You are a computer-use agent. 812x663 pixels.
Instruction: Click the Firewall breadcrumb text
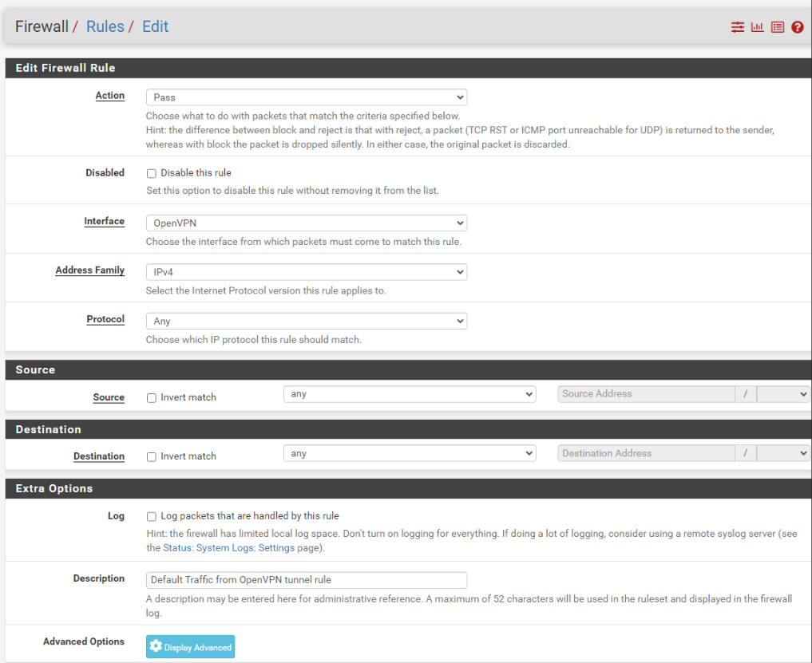click(42, 26)
